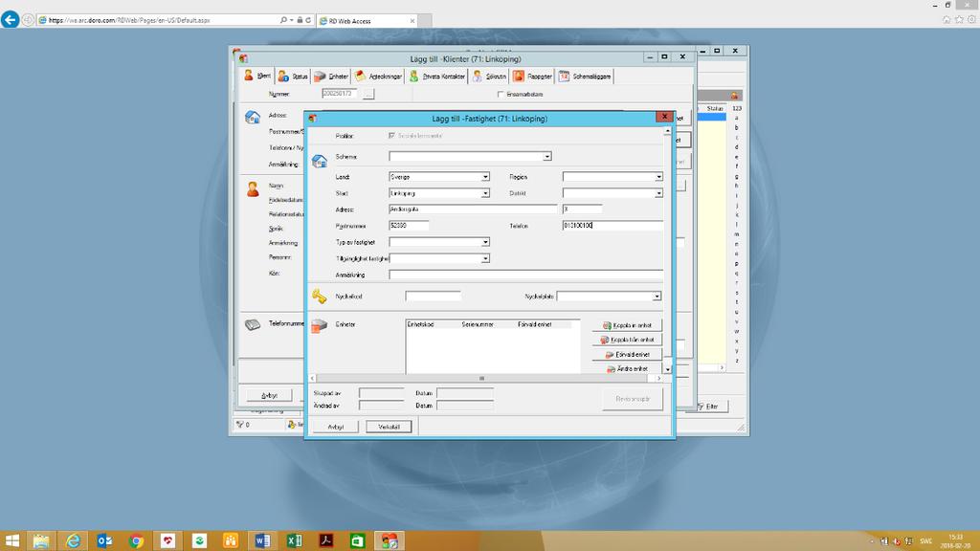Expand the Distrikt dropdown
The height and width of the screenshot is (551, 980).
[658, 193]
